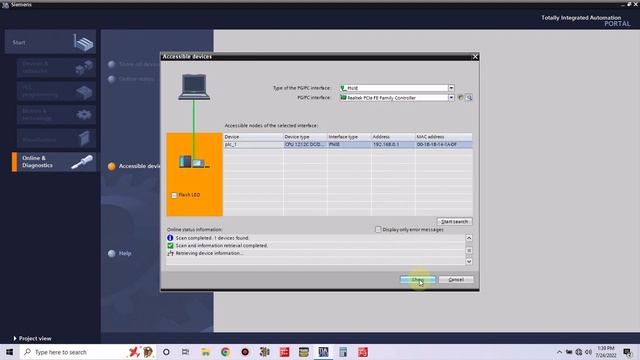Click the network icon in system tray
The height and width of the screenshot is (360, 640).
[578, 352]
